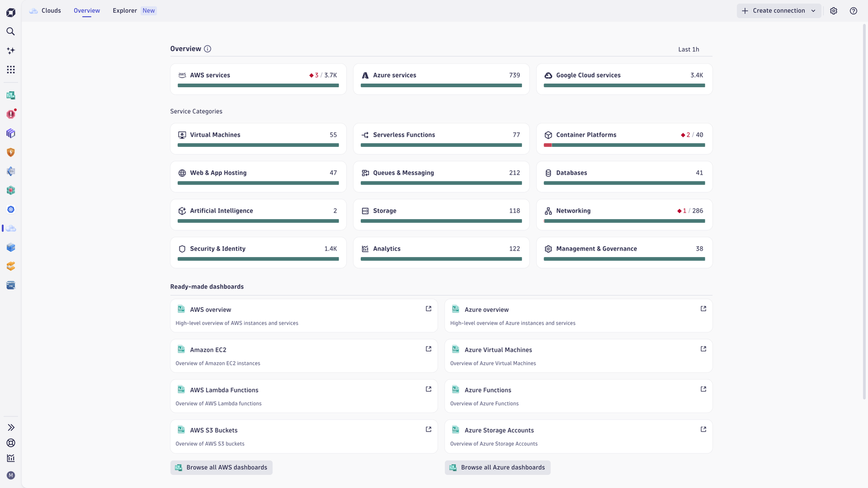The height and width of the screenshot is (488, 868).
Task: Open Artificial Intelligence category
Action: pyautogui.click(x=258, y=215)
